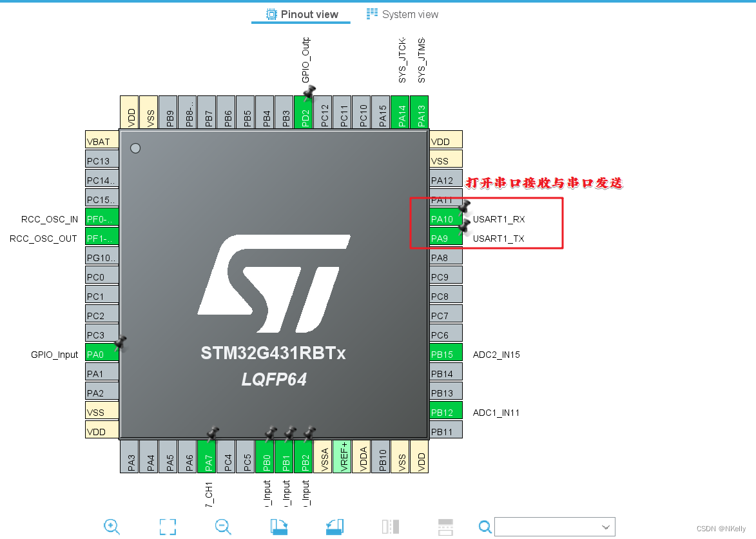
Task: Select the VDDA pin
Action: pyautogui.click(x=362, y=456)
